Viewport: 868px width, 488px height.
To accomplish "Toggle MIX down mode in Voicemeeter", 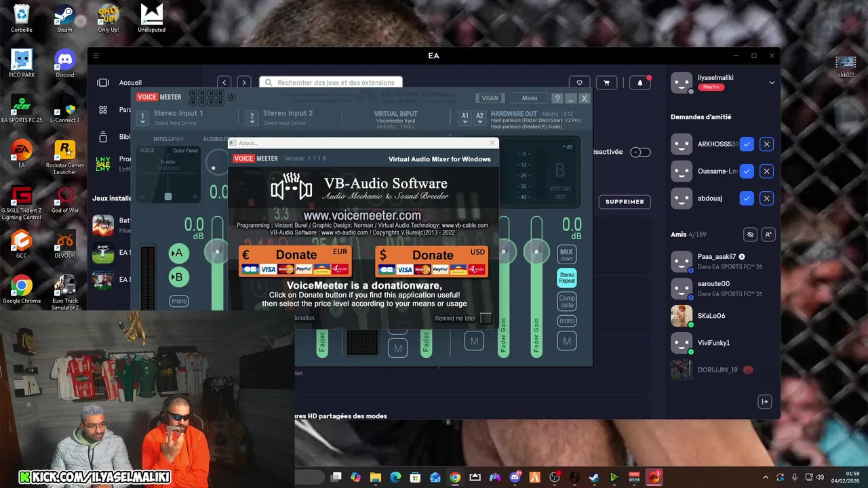I will point(567,255).
